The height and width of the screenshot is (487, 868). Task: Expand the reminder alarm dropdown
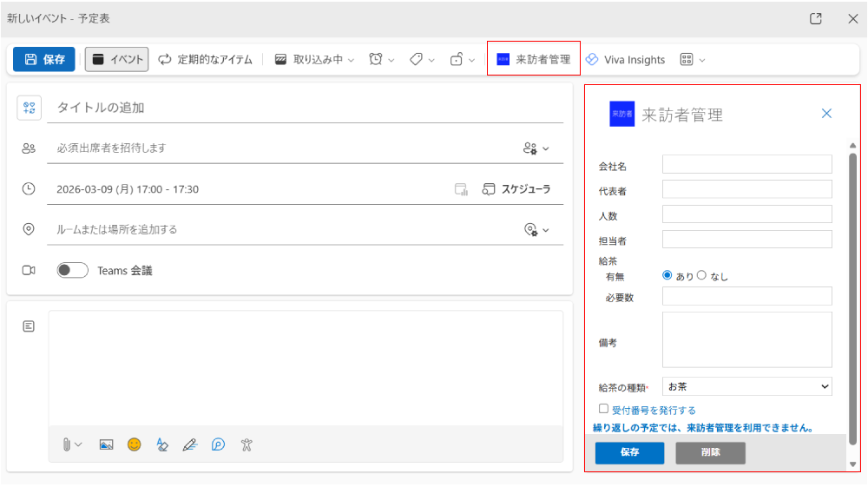382,60
